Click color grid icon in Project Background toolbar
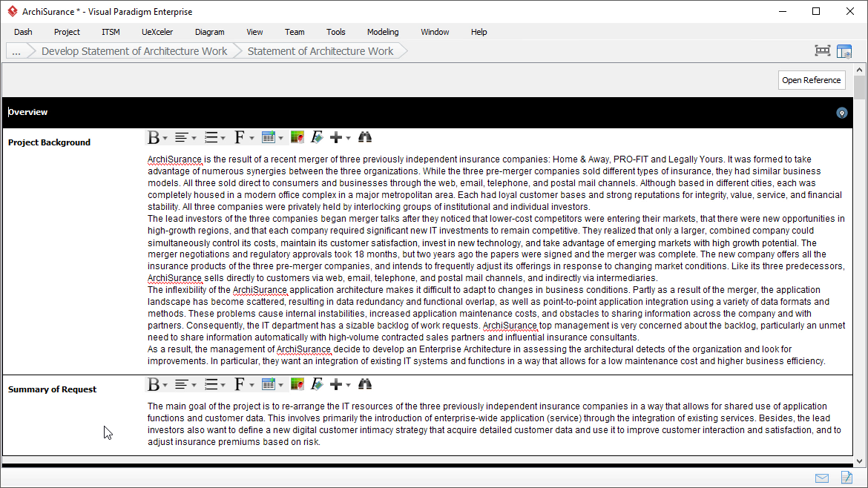 tap(297, 137)
